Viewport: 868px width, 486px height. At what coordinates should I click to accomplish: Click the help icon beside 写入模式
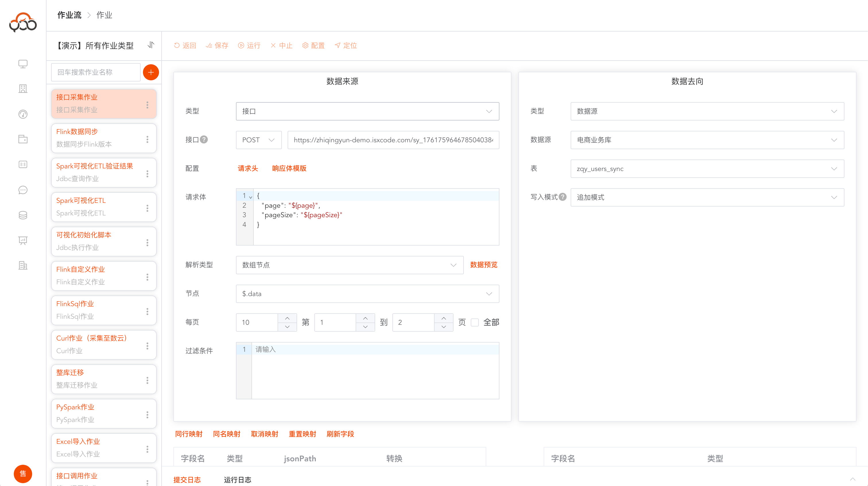tap(562, 197)
